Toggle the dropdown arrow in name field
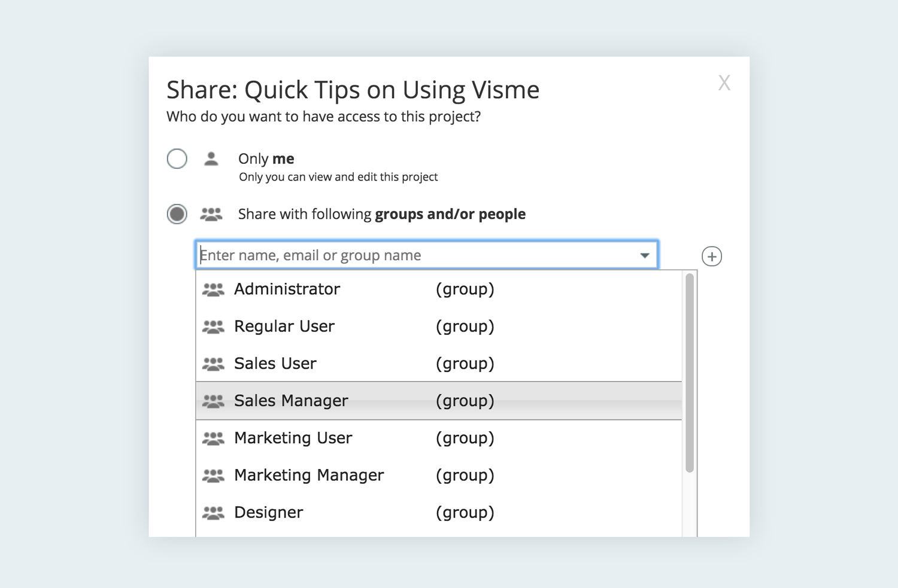 click(x=644, y=255)
